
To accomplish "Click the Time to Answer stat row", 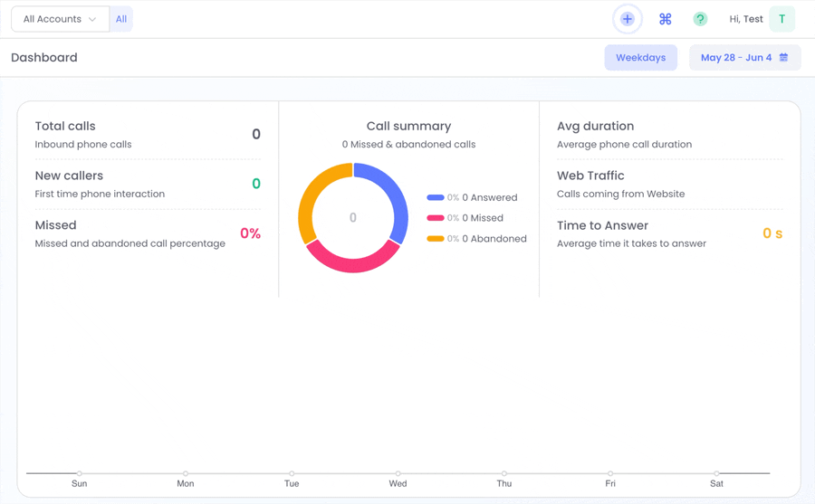I will tap(669, 233).
